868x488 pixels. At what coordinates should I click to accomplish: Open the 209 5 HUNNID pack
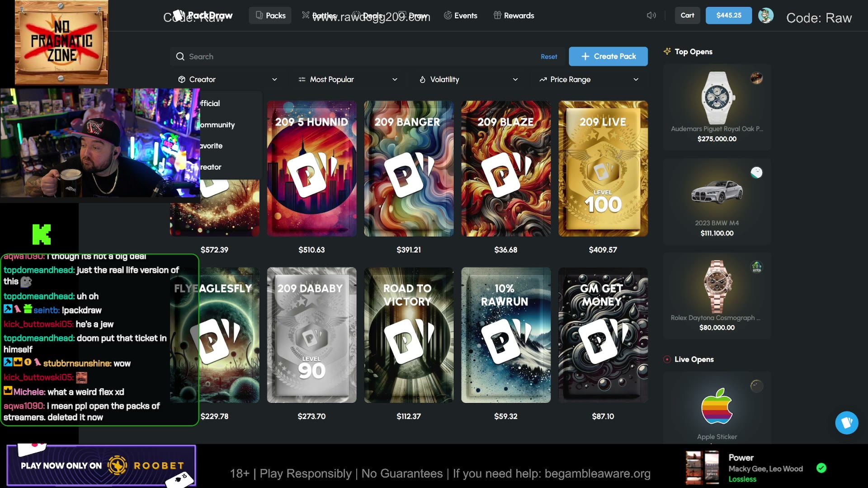click(x=311, y=169)
